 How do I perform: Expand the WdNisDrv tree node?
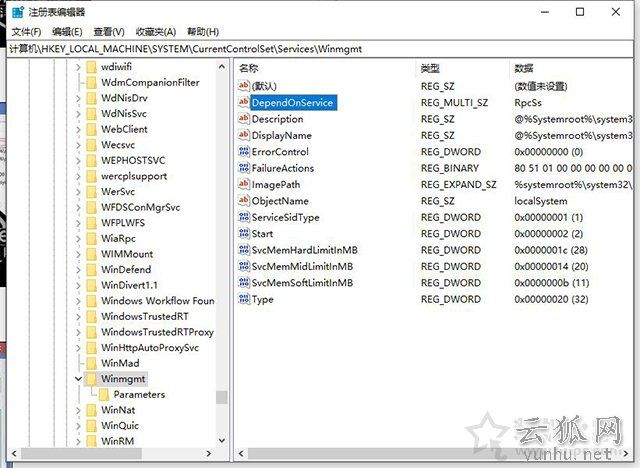[x=78, y=98]
